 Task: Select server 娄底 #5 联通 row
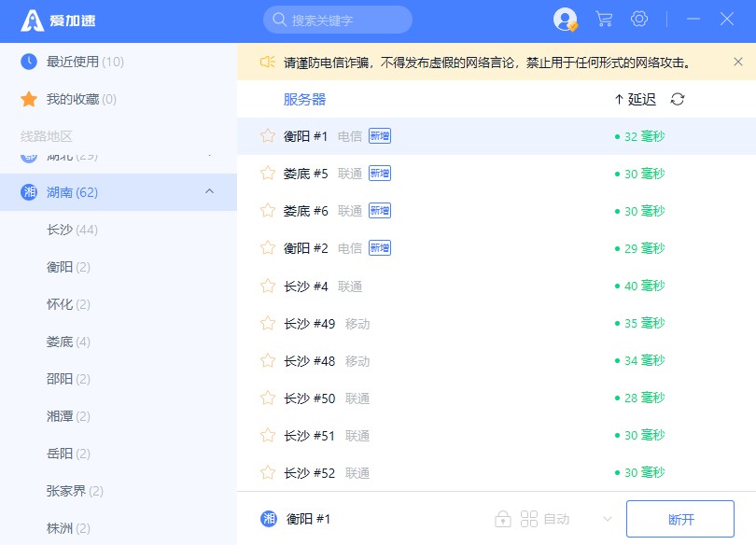click(x=497, y=174)
